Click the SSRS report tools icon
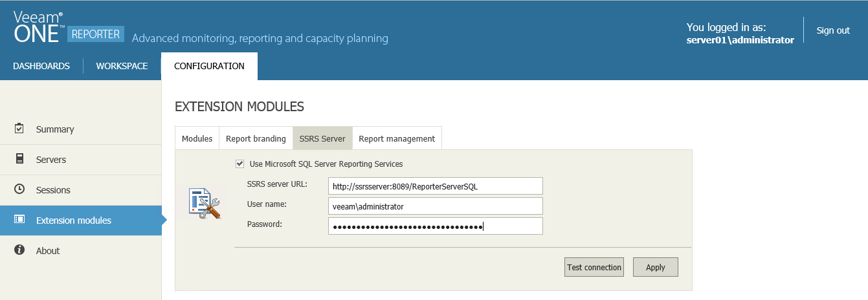Image resolution: width=868 pixels, height=300 pixels. [x=205, y=204]
